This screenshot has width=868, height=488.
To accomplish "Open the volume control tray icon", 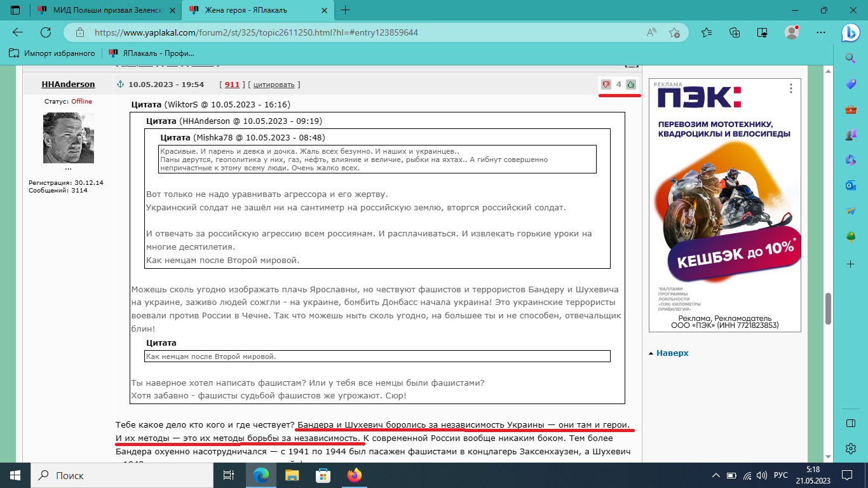I will 763,475.
